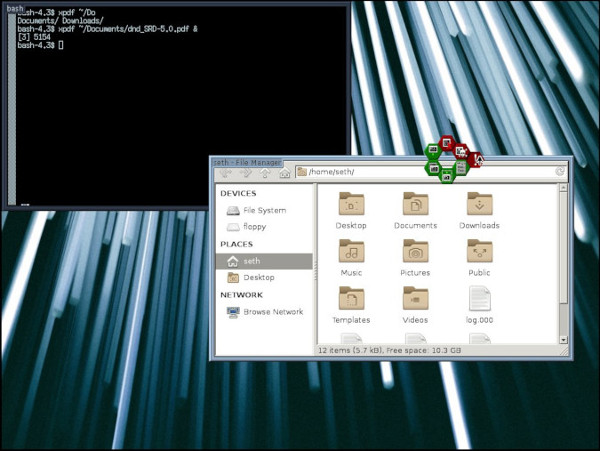Select the log.000 file

(479, 299)
